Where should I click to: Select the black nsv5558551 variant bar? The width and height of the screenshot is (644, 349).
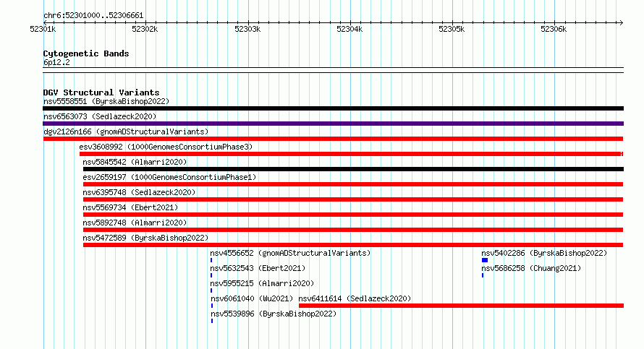click(333, 108)
